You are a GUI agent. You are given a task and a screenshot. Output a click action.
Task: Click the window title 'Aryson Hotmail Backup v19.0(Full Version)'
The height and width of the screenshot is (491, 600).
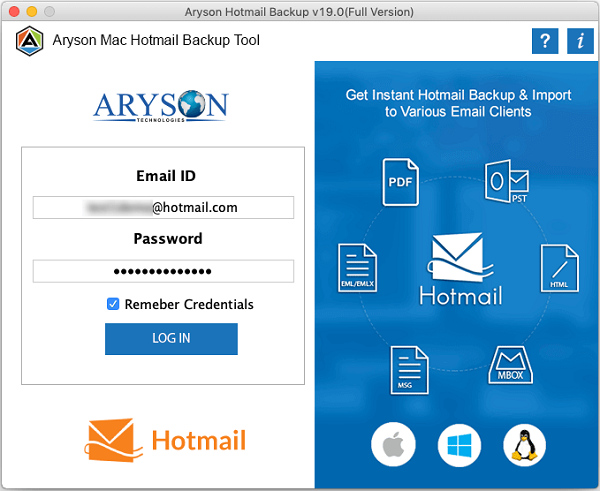[299, 12]
